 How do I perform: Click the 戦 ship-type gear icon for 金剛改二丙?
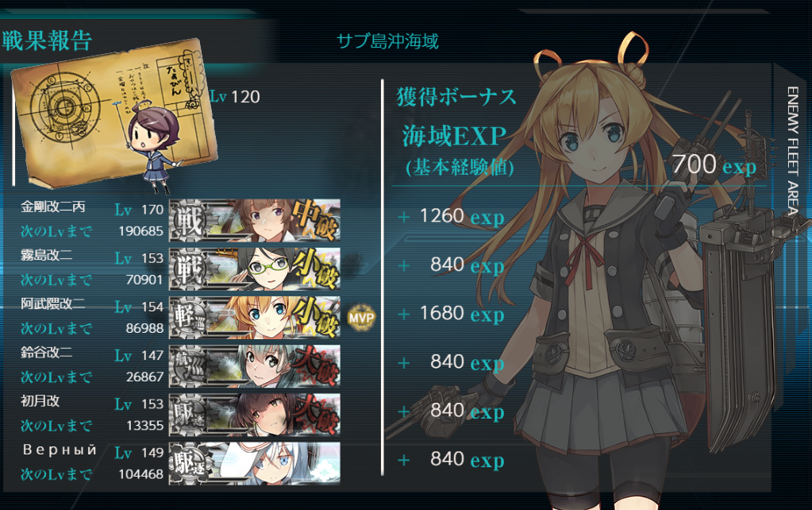click(188, 220)
